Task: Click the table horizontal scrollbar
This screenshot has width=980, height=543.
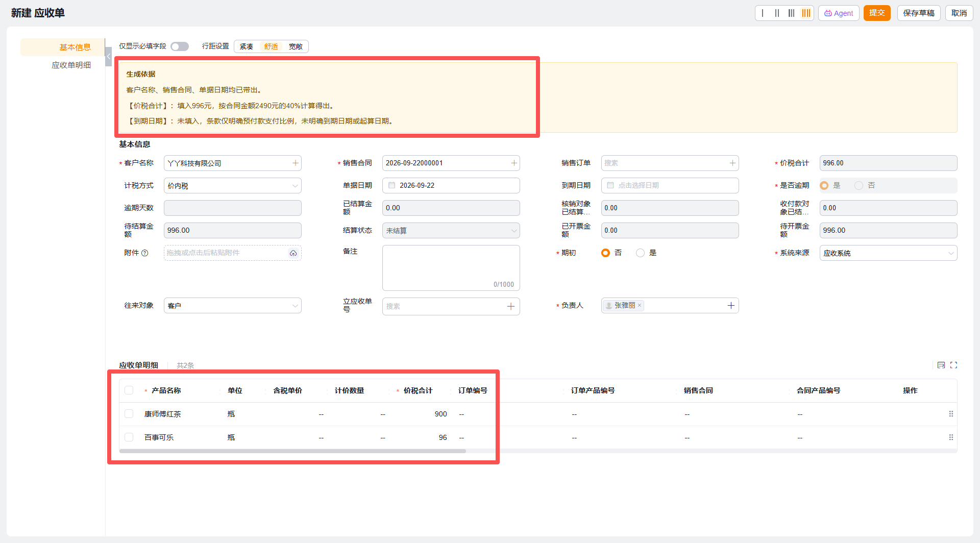Action: [292, 451]
